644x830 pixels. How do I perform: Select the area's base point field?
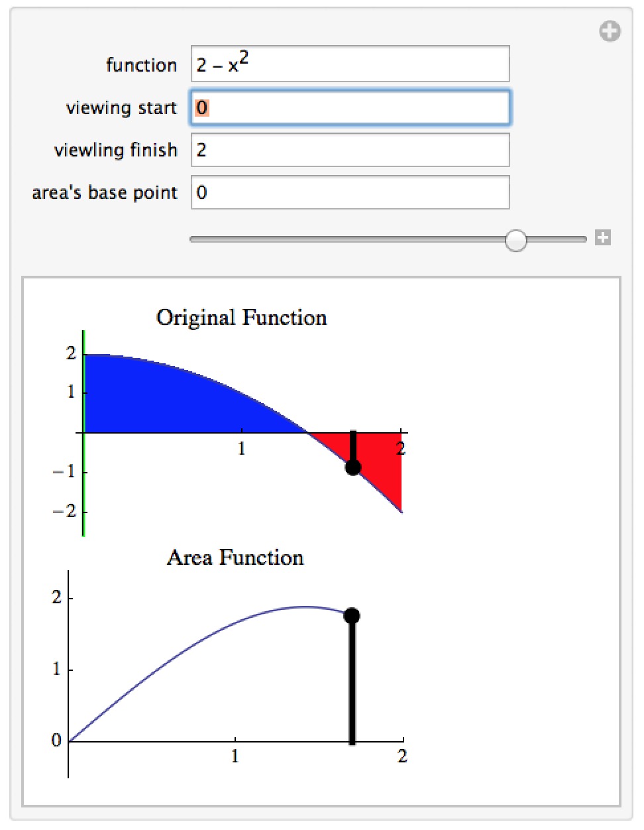click(350, 192)
